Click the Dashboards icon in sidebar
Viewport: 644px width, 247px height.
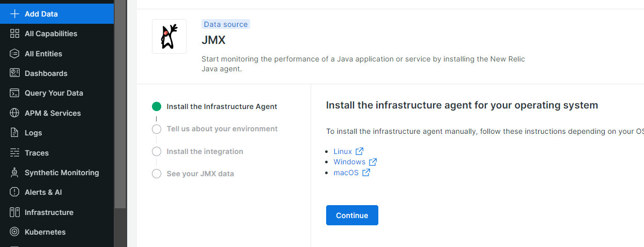[x=14, y=73]
